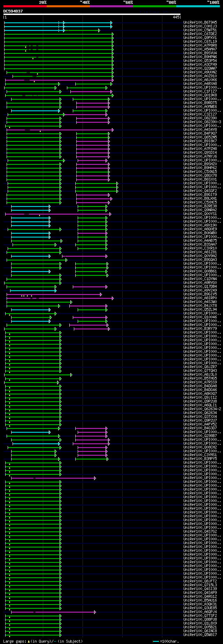
Task: Click the Large gaps legend text
Action: click(43, 641)
